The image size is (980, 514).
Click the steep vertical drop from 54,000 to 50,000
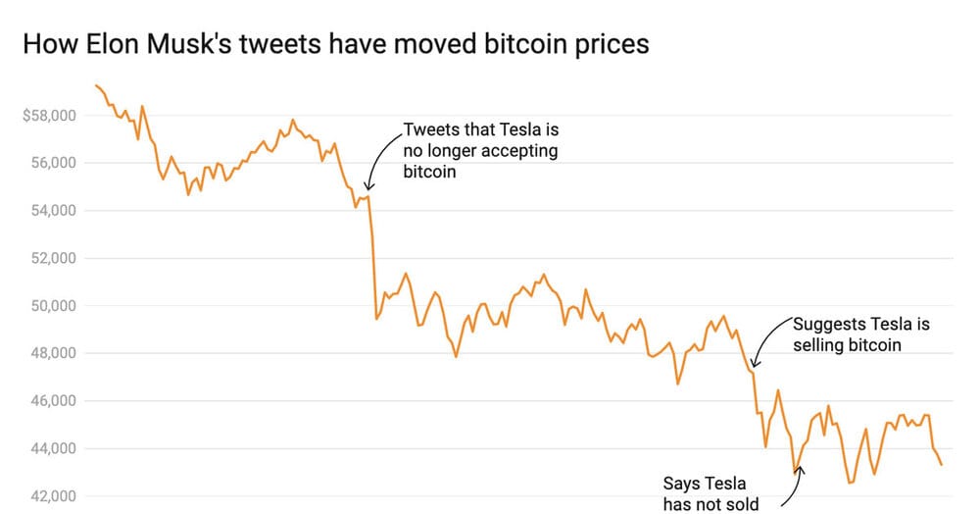(373, 258)
